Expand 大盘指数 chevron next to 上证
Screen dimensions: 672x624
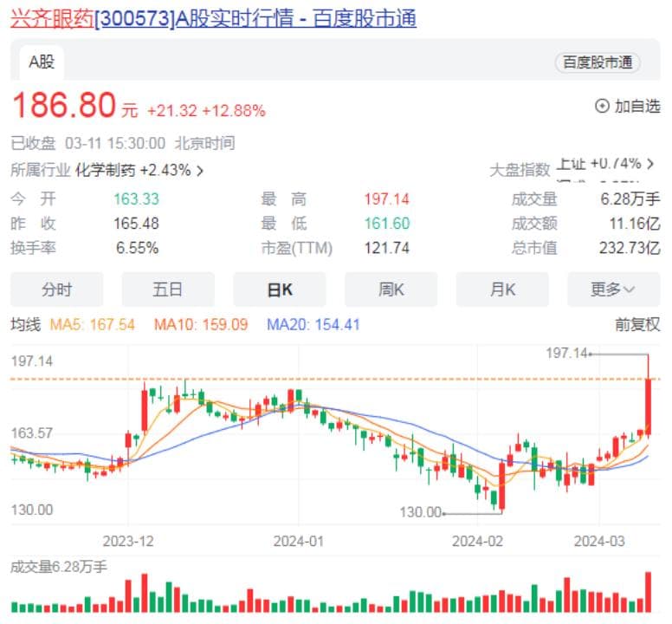point(650,164)
